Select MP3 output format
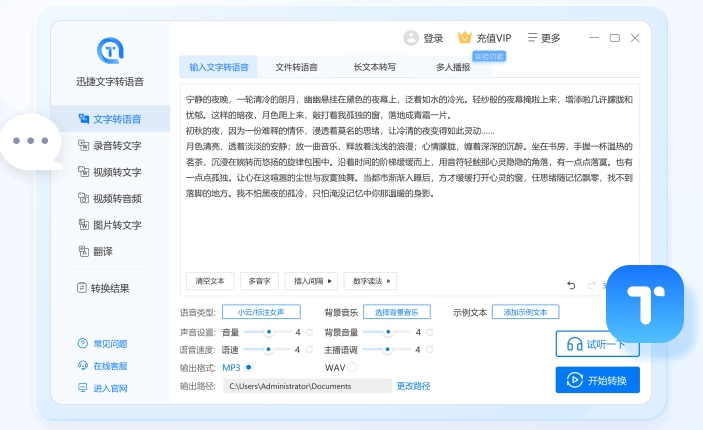 [x=249, y=367]
